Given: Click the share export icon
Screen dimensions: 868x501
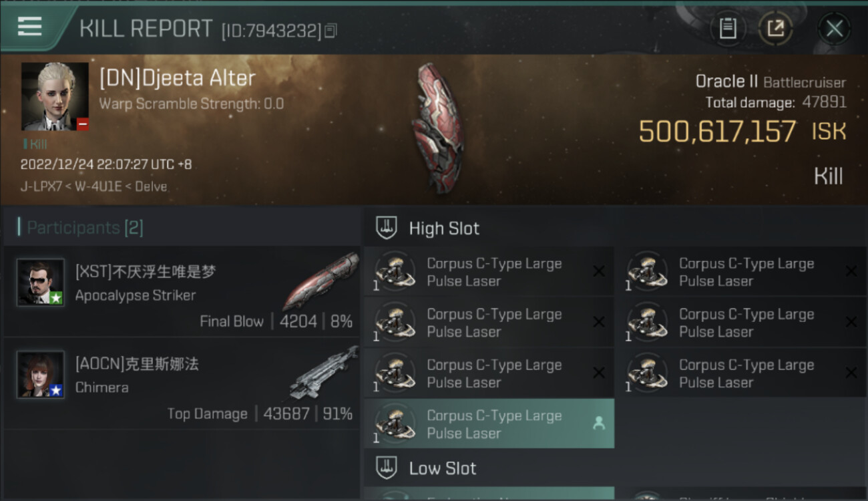Looking at the screenshot, I should [x=775, y=28].
